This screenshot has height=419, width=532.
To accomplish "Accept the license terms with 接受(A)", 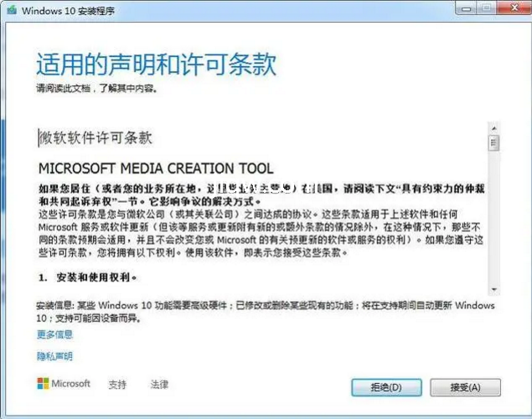I will (465, 387).
